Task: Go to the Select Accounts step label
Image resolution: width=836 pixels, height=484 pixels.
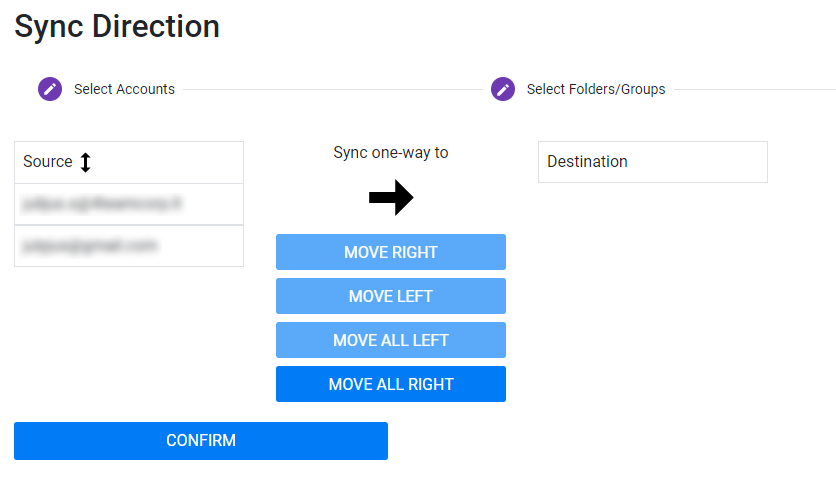Action: [124, 89]
